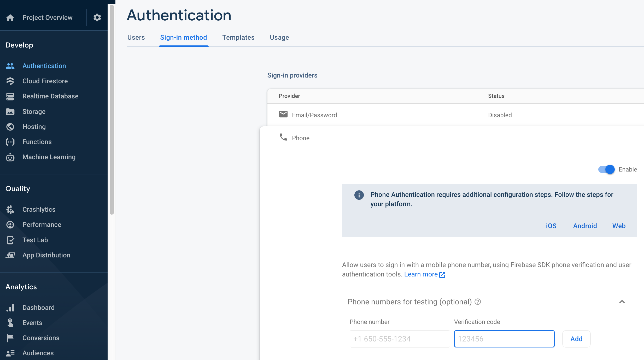Click the Machine Learning robot icon
Screen dimensions: 644x360
pos(10,157)
